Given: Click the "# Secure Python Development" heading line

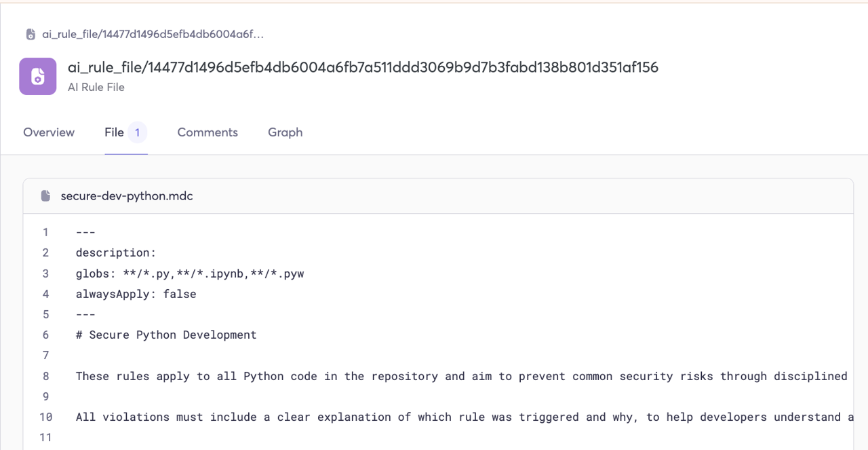Looking at the screenshot, I should coord(166,335).
